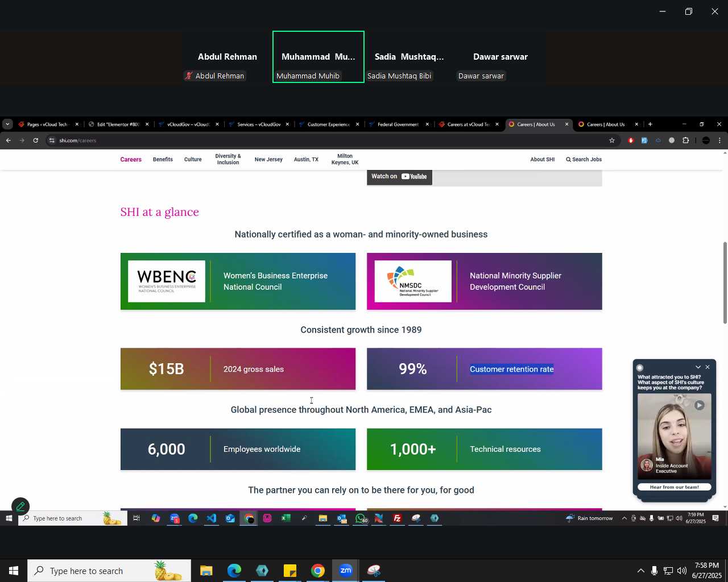
Task: Click Visual Studio Code in shared taskbar
Action: click(212, 518)
